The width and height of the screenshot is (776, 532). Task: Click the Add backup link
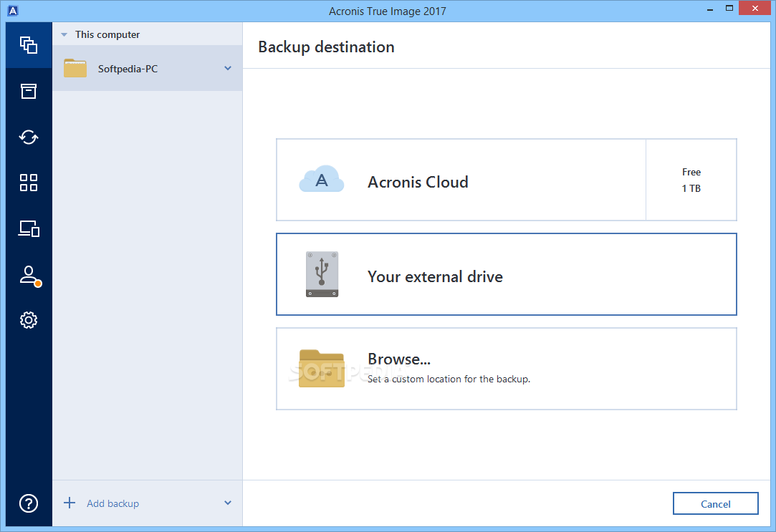112,503
